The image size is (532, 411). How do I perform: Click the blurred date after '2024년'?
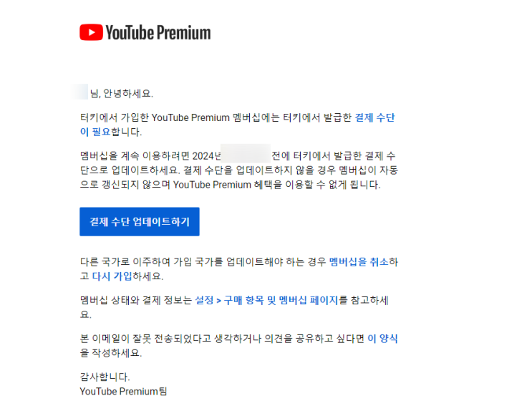pyautogui.click(x=246, y=154)
